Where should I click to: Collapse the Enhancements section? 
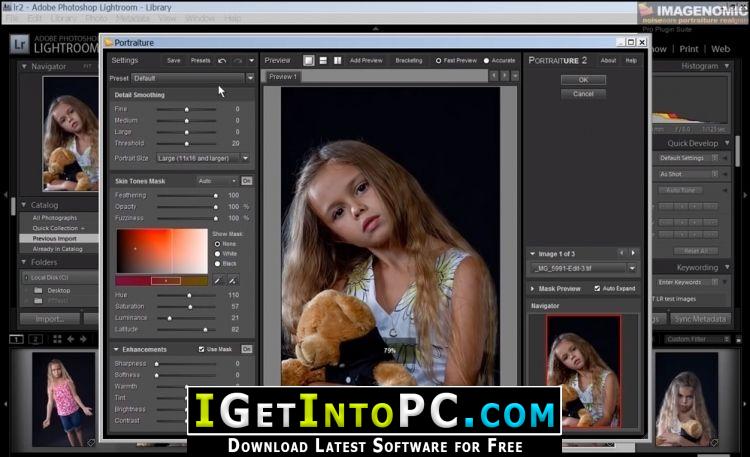(x=116, y=349)
